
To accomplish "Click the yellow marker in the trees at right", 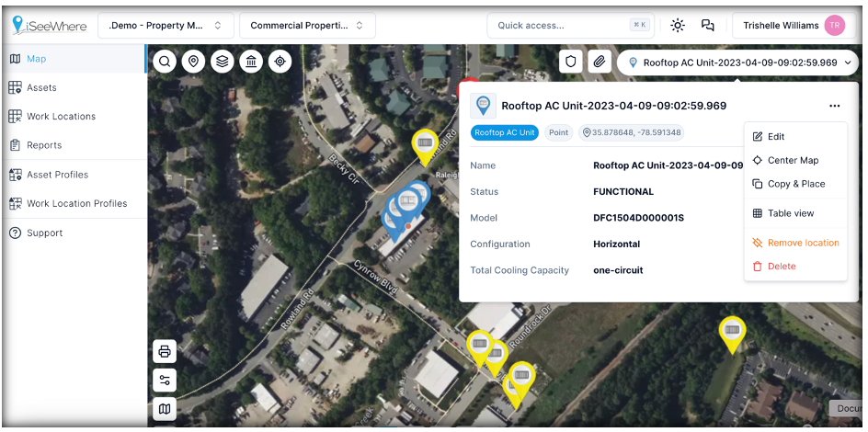I will [x=732, y=334].
